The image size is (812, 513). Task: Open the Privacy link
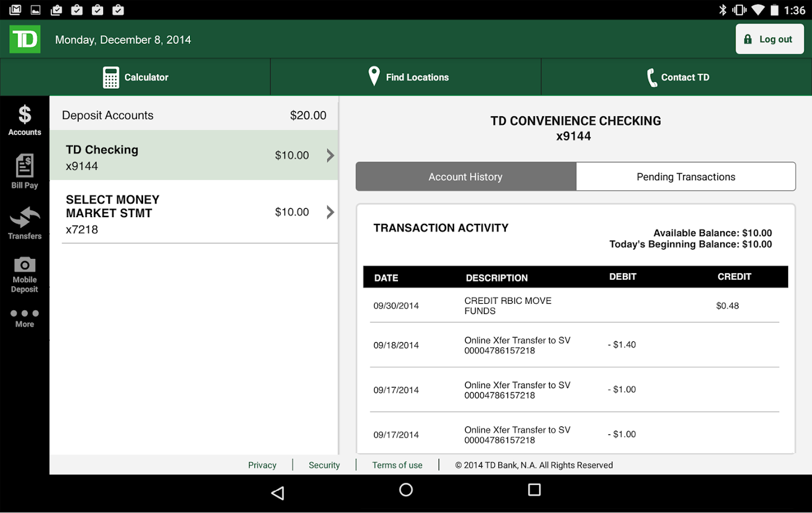coord(262,465)
